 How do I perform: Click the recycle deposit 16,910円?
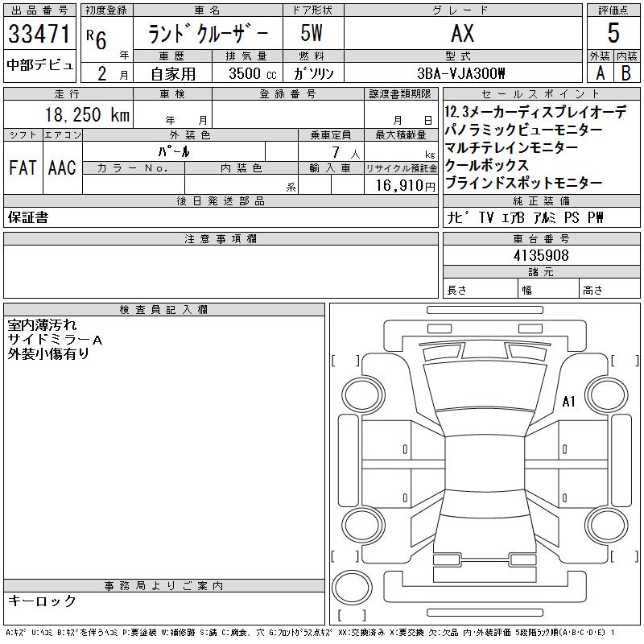[406, 186]
